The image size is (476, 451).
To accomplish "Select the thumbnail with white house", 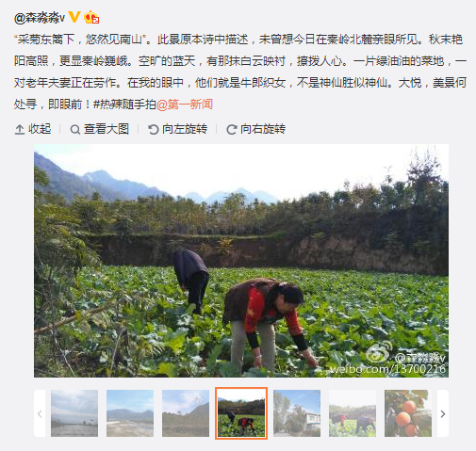I will [x=297, y=413].
